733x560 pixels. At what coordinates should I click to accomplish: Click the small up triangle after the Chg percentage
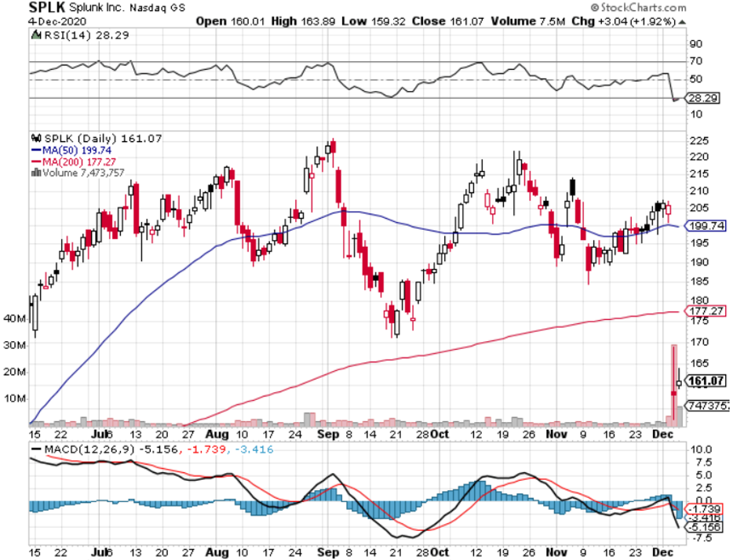(x=682, y=22)
